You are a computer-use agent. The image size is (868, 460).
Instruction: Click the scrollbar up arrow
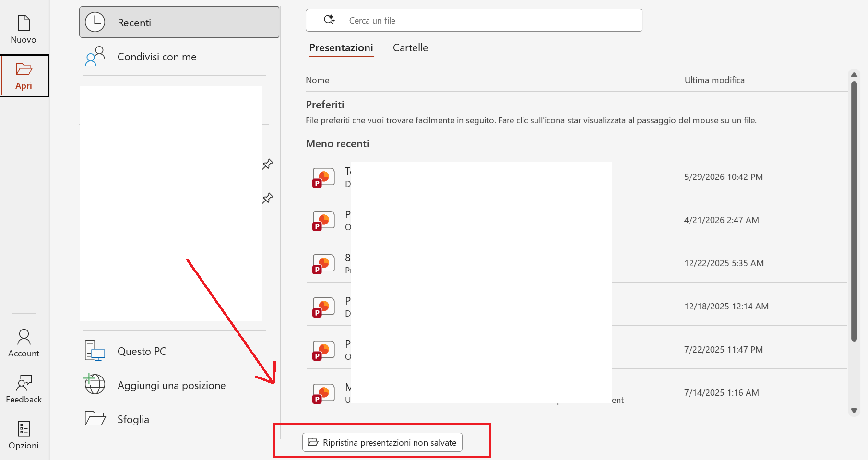pos(854,75)
